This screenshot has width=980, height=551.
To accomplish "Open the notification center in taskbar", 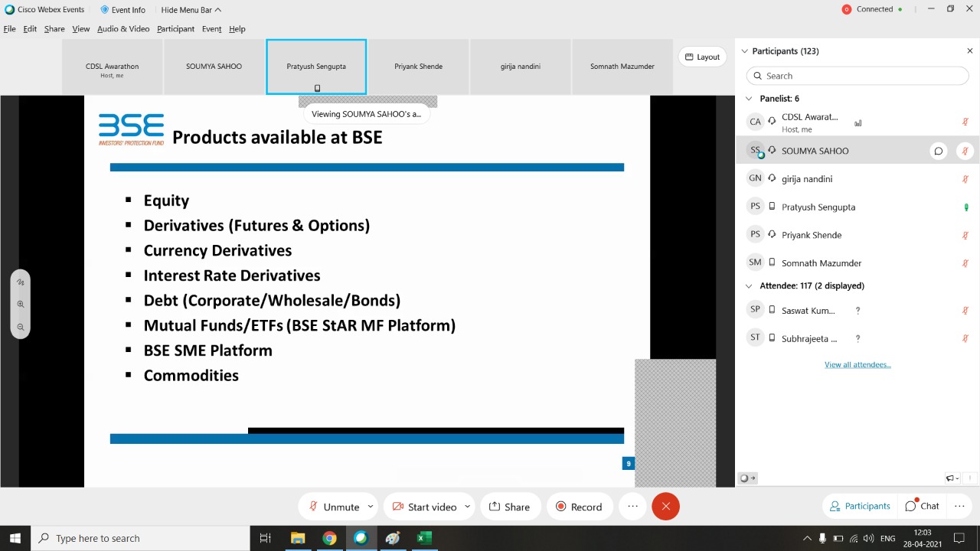I will (959, 538).
